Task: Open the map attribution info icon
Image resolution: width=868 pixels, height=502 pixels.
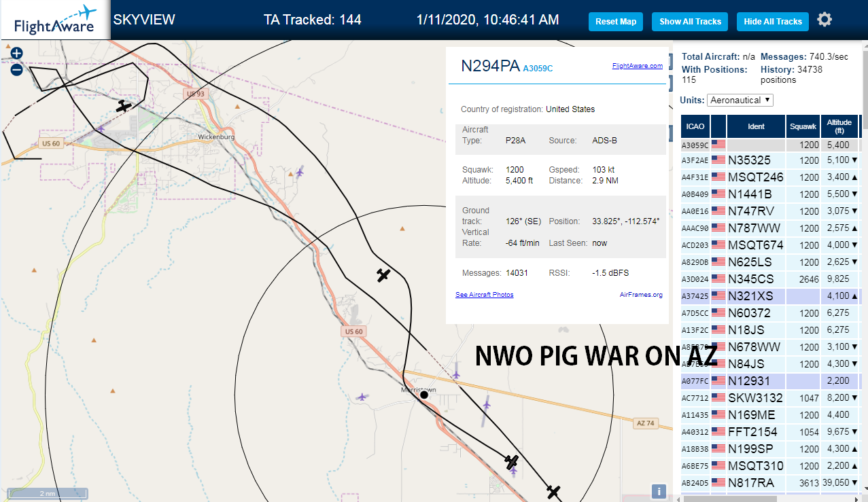Action: tap(658, 492)
